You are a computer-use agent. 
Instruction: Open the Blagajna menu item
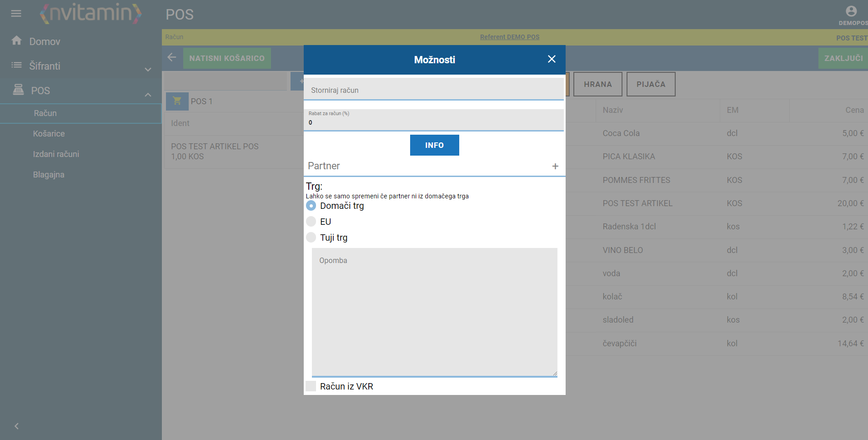(49, 175)
